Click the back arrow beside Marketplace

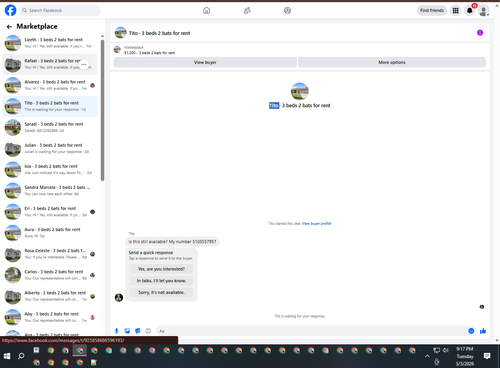[9, 26]
